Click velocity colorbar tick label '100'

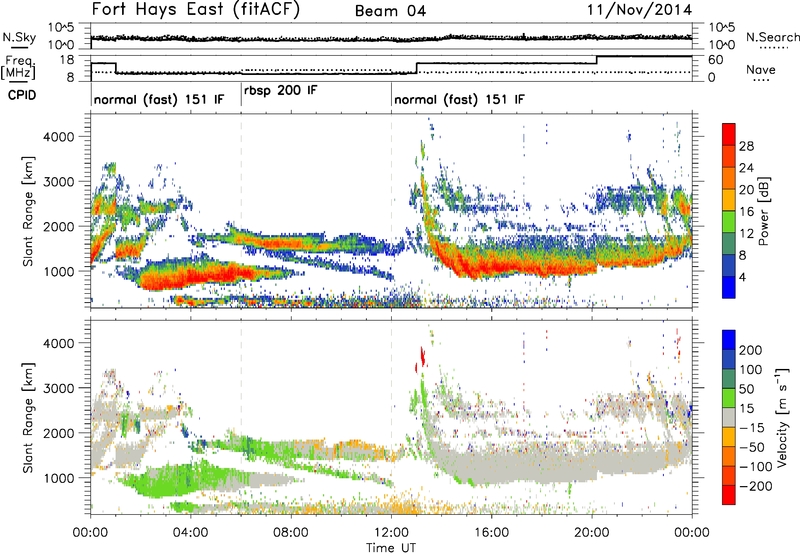(750, 369)
